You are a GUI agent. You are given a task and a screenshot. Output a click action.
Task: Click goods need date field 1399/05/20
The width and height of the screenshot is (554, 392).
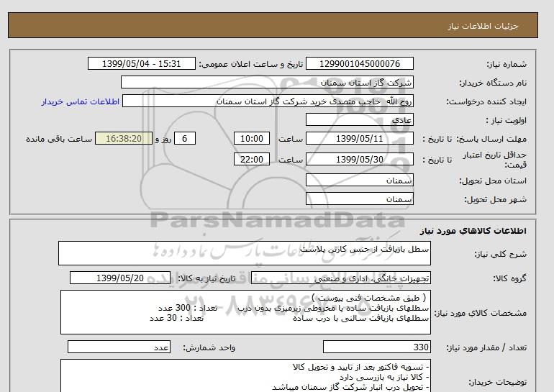(x=120, y=278)
